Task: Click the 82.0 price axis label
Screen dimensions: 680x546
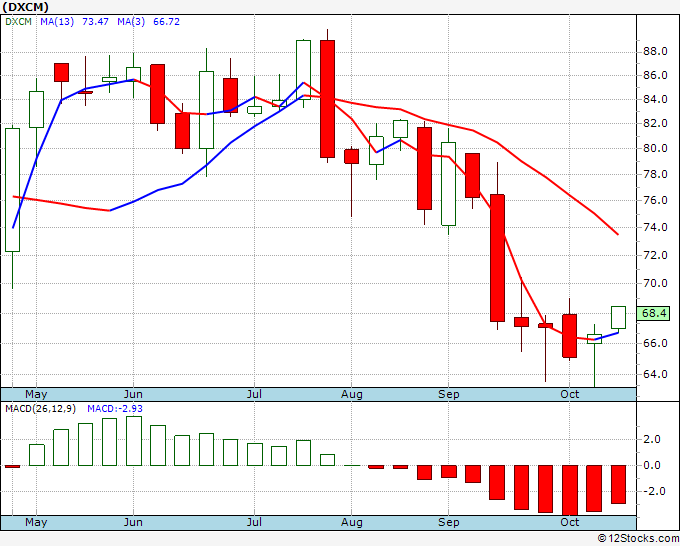Action: [654, 123]
